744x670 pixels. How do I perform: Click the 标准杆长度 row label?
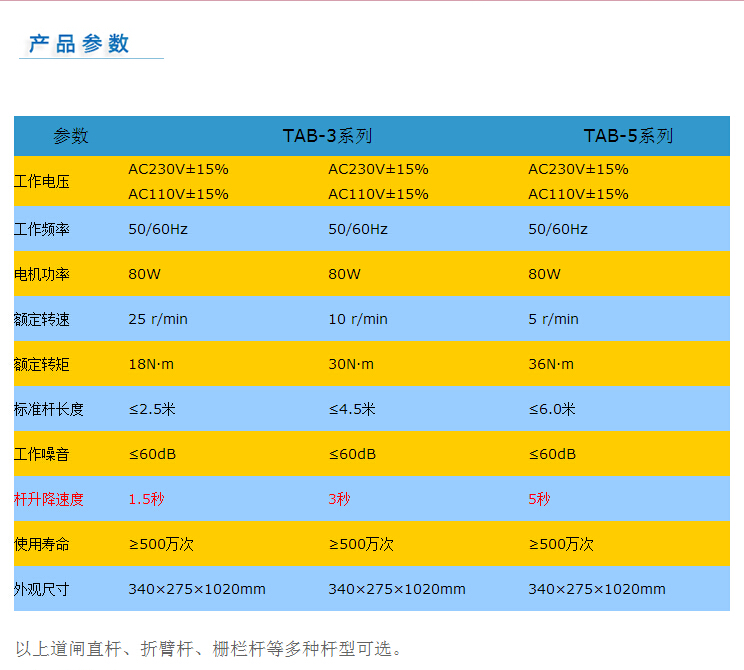point(49,409)
